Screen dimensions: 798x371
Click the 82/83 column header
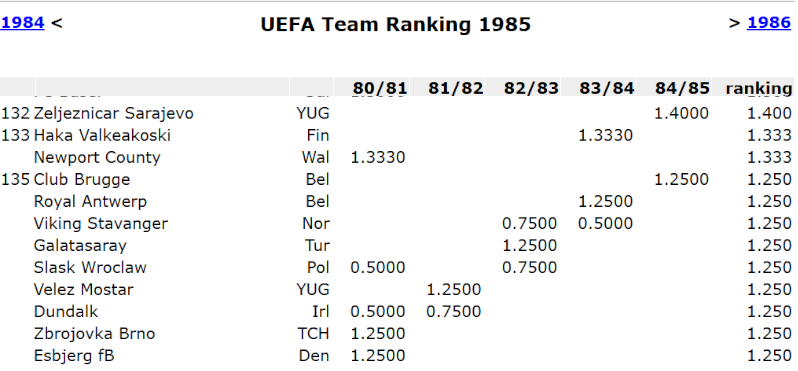(531, 88)
